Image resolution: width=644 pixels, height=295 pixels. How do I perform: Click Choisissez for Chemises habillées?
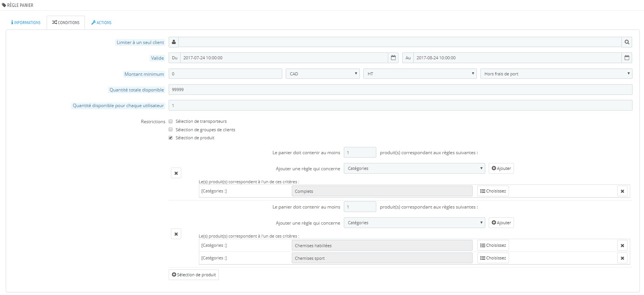(x=493, y=245)
